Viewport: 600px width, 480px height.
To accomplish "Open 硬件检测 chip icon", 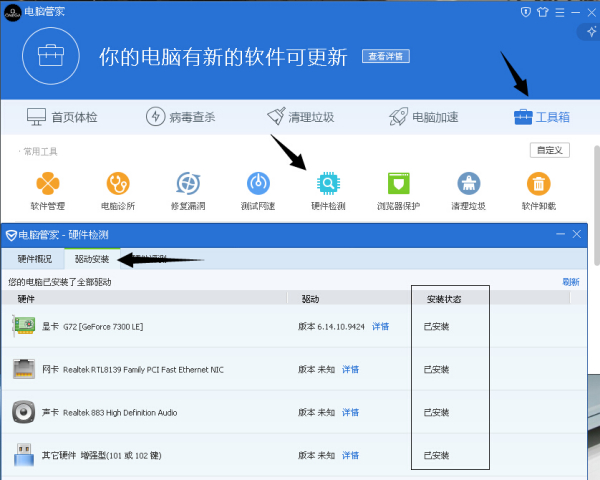I will tap(328, 183).
